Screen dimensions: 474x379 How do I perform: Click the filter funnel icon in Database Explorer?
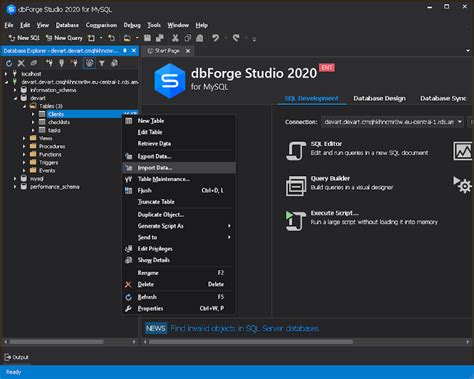point(102,63)
